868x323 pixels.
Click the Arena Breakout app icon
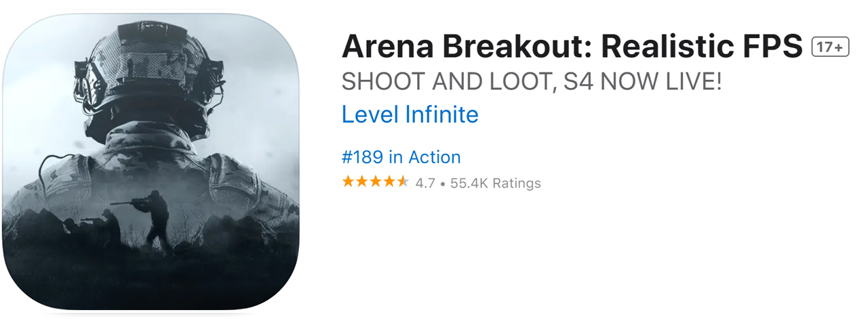click(x=151, y=161)
